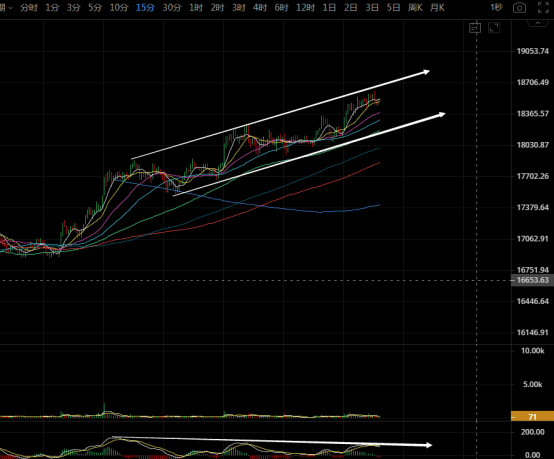Collapse the panel with the up chevron
The width and height of the screenshot is (554, 459).
[x=538, y=23]
